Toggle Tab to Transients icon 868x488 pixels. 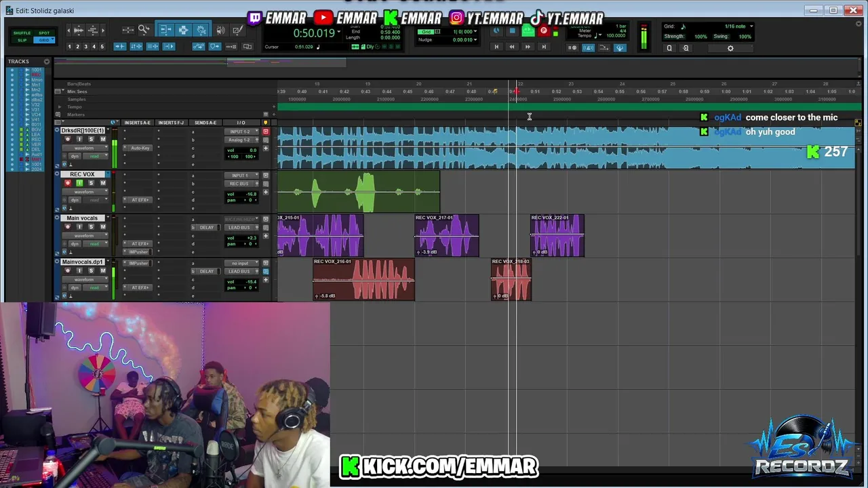pyautogui.click(x=120, y=46)
